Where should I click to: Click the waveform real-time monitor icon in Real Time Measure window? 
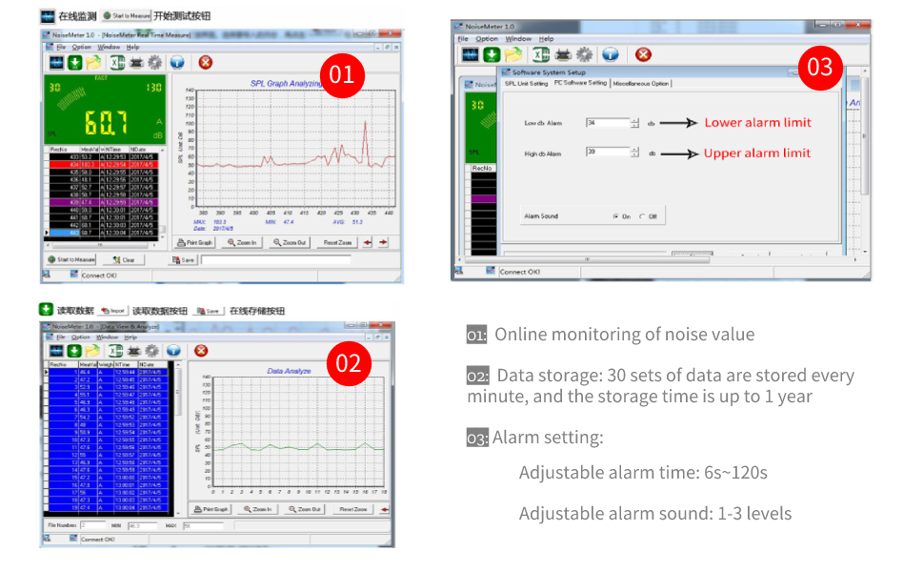[56, 63]
